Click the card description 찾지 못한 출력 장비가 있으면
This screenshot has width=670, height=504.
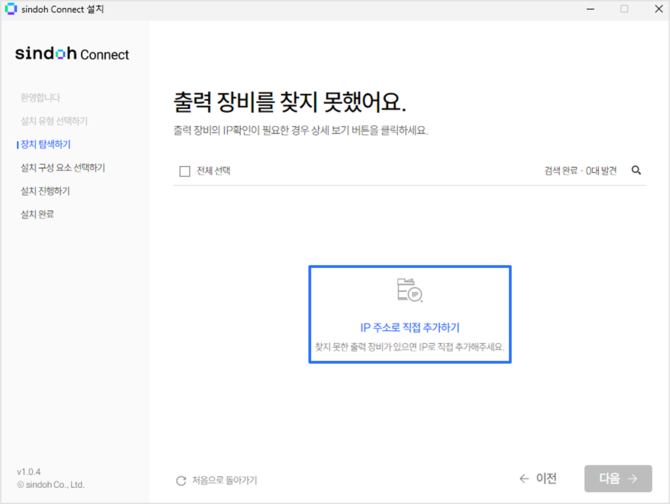pos(410,347)
